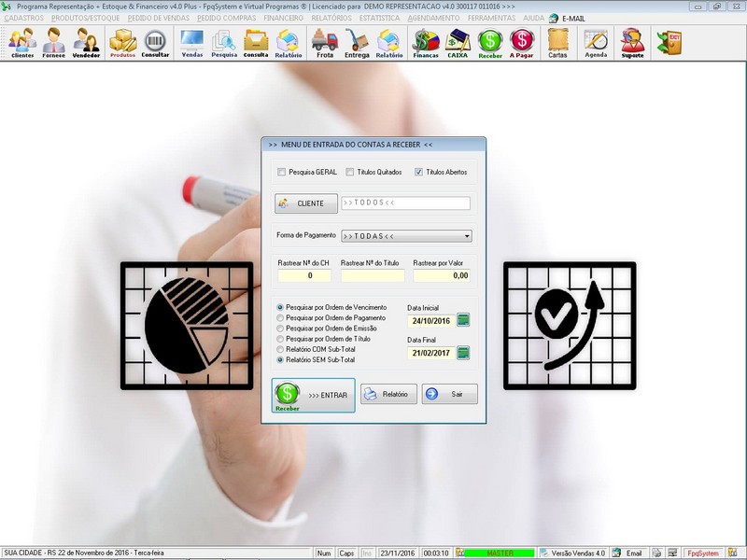Check the Títulos Quitados option
The height and width of the screenshot is (560, 747).
pyautogui.click(x=349, y=172)
